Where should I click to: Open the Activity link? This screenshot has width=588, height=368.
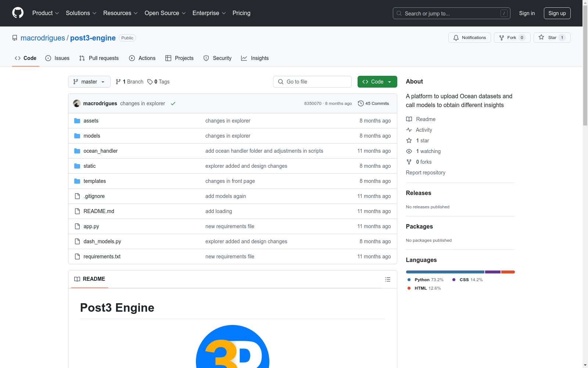419,130
